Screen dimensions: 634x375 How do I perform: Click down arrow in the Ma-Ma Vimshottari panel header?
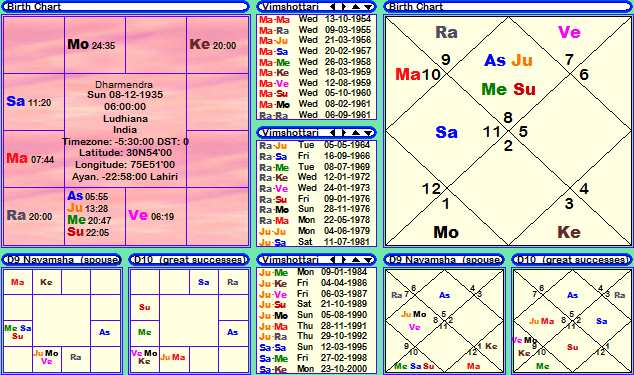[368, 7]
